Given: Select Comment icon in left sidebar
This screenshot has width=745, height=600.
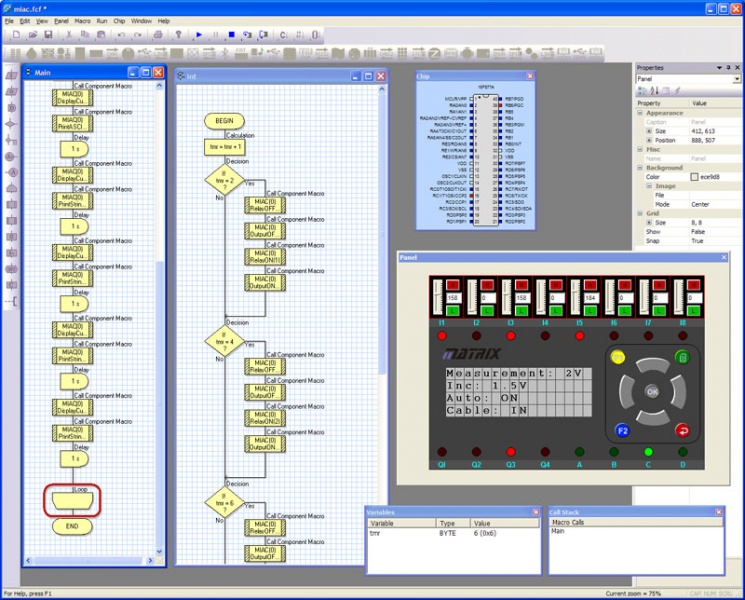Looking at the screenshot, I should [12, 301].
